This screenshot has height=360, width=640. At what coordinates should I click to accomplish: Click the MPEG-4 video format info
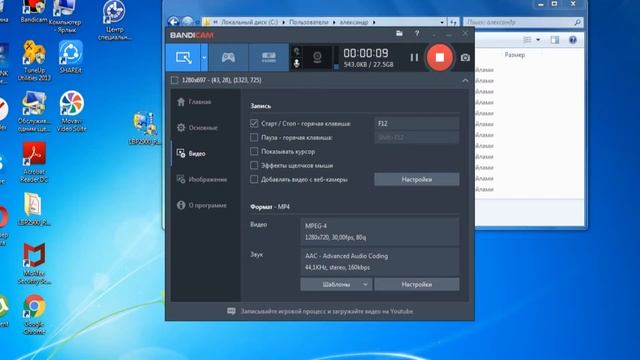380,231
